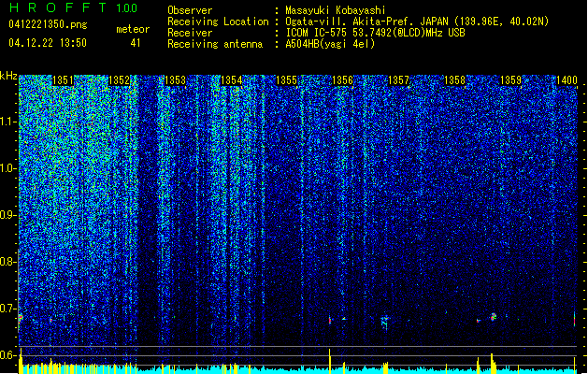Screen dimensions: 588x374
Task: Click the 1351 time marker
Action: pos(63,80)
